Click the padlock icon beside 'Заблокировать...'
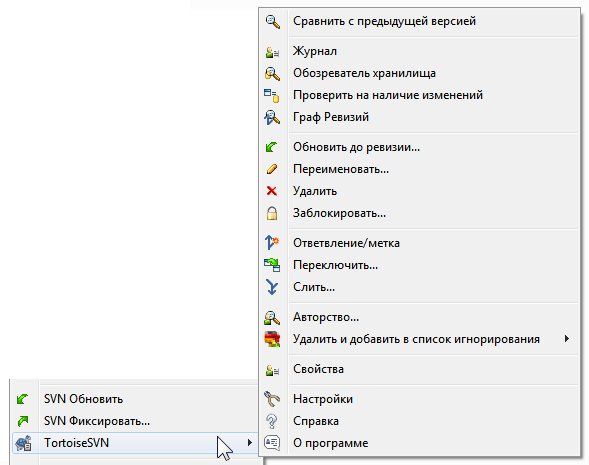The image size is (589, 465). [x=272, y=213]
